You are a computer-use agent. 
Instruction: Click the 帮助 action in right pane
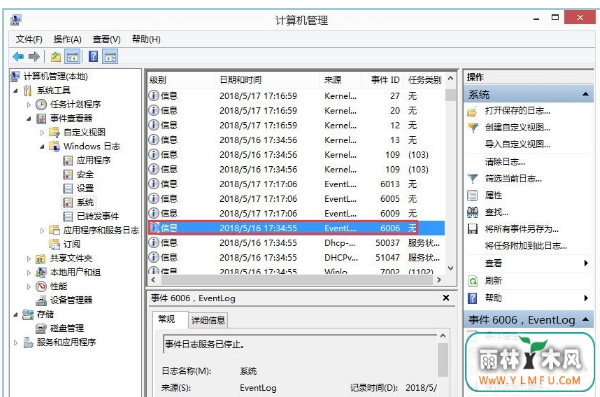pyautogui.click(x=493, y=298)
